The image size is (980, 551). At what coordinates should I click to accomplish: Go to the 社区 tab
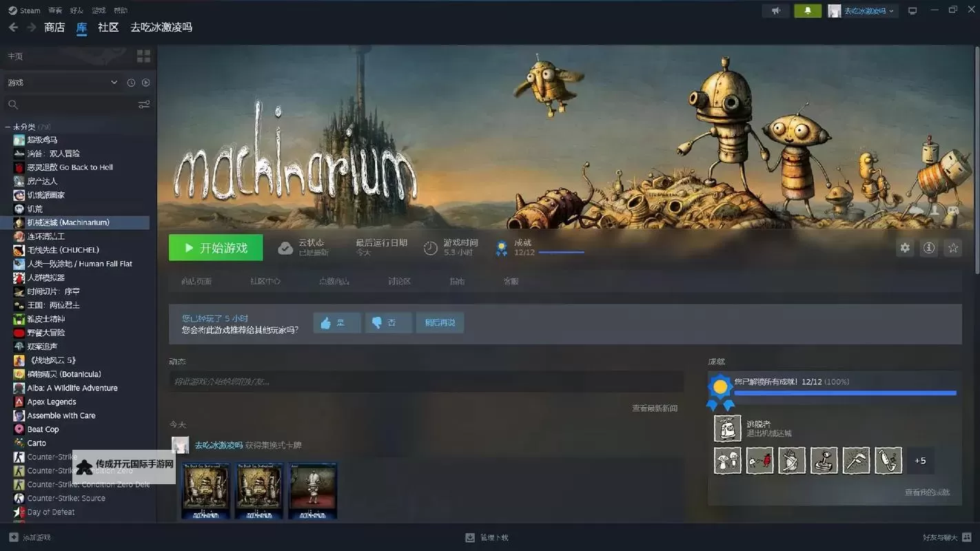(x=108, y=28)
